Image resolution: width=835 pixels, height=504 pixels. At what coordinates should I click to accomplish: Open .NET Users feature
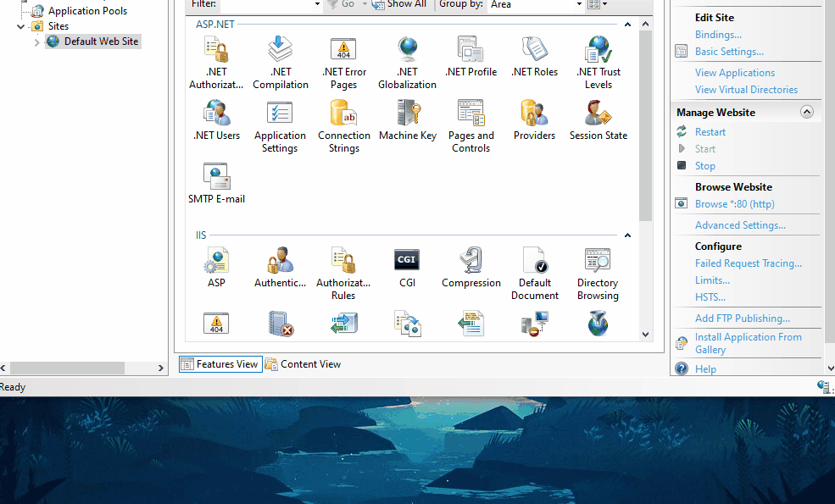(216, 120)
